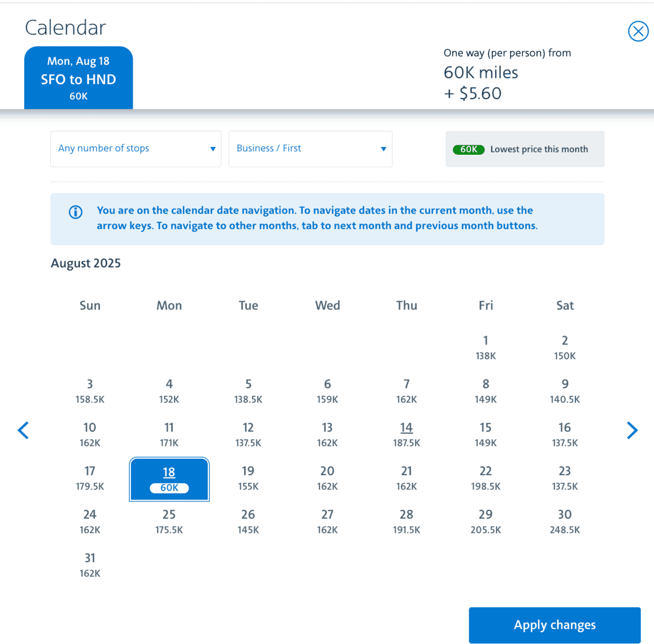Viewport: 654px width, 644px height.
Task: Open the Business / First cabin dropdown
Action: 311,149
